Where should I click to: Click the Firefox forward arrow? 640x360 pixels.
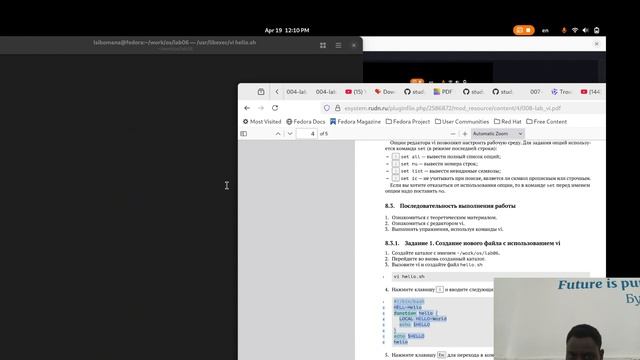[261, 108]
